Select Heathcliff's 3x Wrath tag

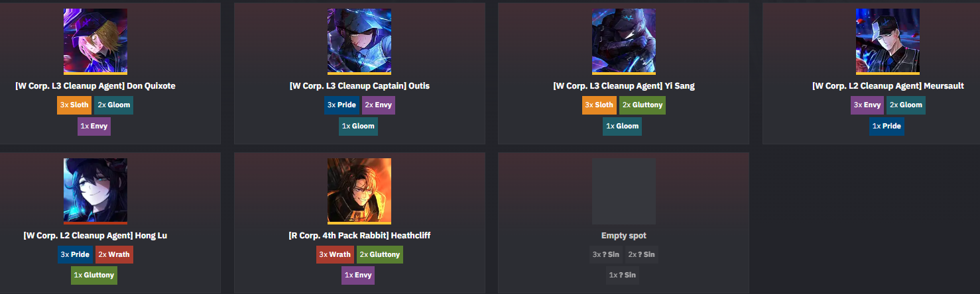point(335,254)
